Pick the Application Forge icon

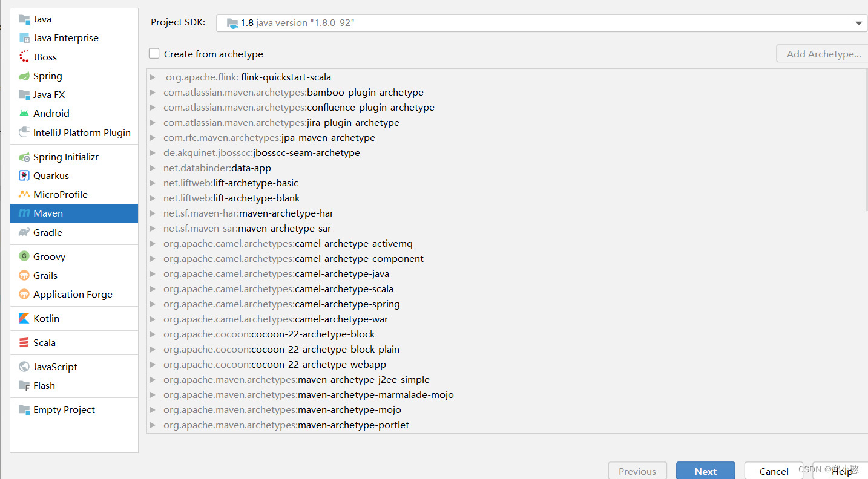pos(24,294)
